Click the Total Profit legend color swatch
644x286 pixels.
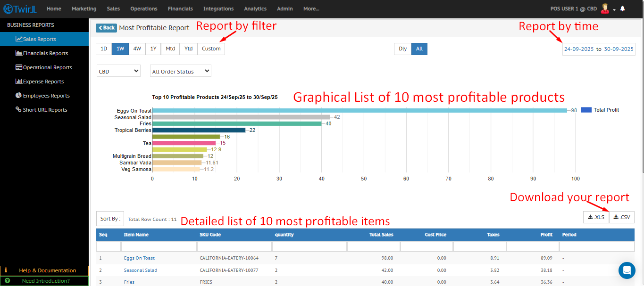point(586,110)
